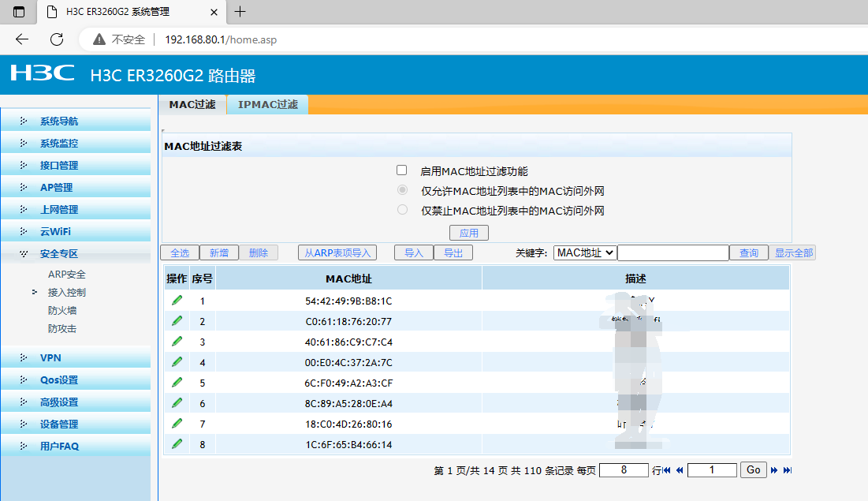Select MAC address 6C:F0:49:A2:A3:CF cell
This screenshot has height=501, width=868.
click(x=348, y=383)
